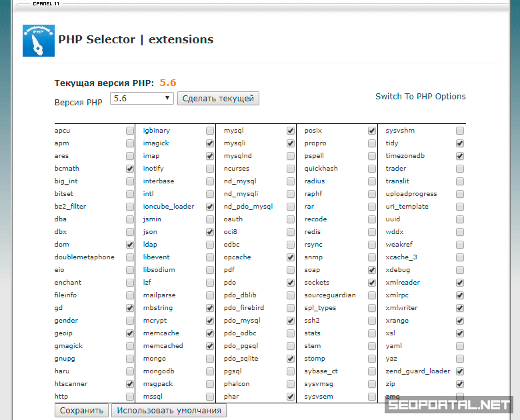Disable the mysqli extension checkbox
This screenshot has width=520, height=420.
tap(291, 144)
